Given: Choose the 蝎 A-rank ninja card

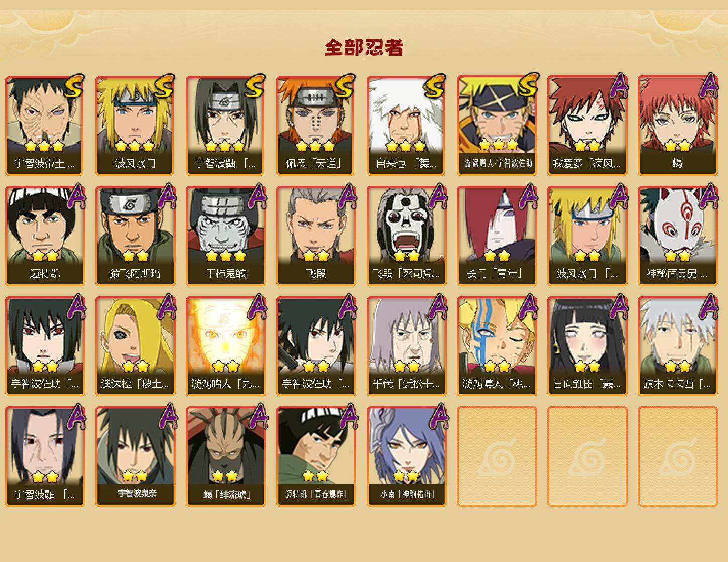Looking at the screenshot, I should [x=677, y=125].
